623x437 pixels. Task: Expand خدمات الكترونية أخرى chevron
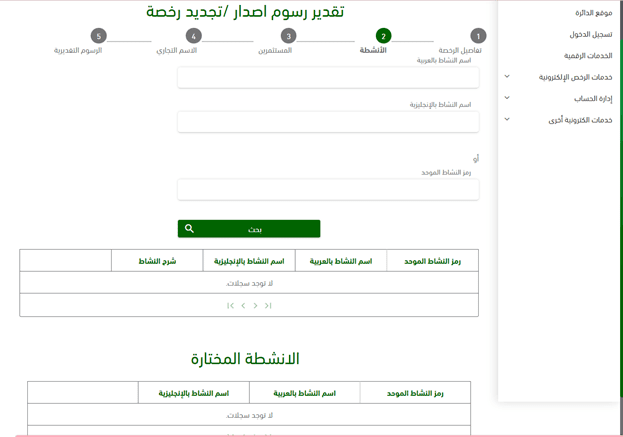pyautogui.click(x=507, y=119)
